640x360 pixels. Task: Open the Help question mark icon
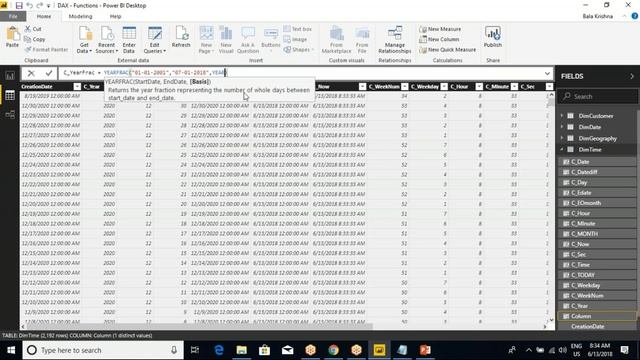point(634,16)
